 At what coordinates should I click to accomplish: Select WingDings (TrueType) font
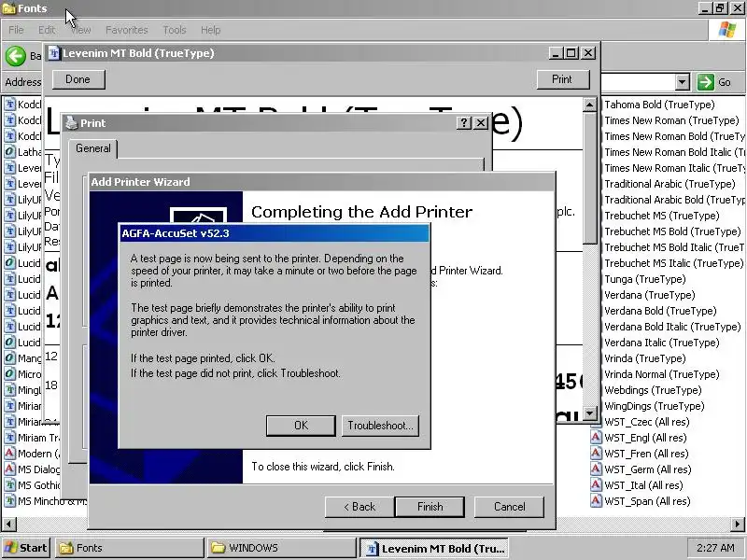click(x=655, y=406)
